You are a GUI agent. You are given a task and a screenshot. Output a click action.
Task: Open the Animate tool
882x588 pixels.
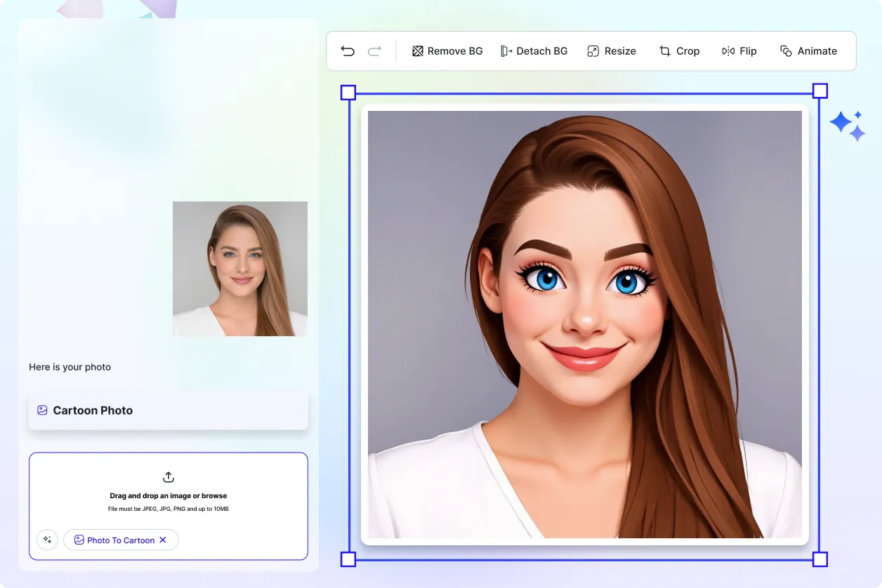click(809, 51)
